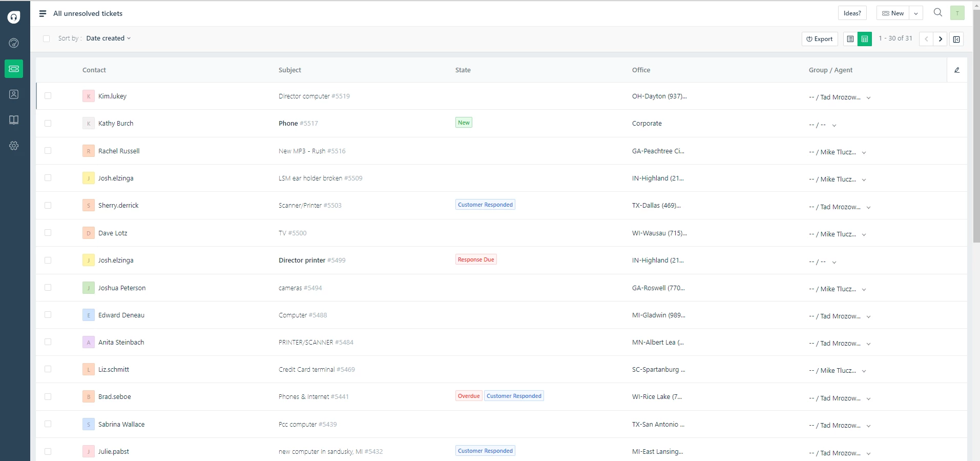Open the search magnifier
The height and width of the screenshot is (461, 980).
[938, 13]
